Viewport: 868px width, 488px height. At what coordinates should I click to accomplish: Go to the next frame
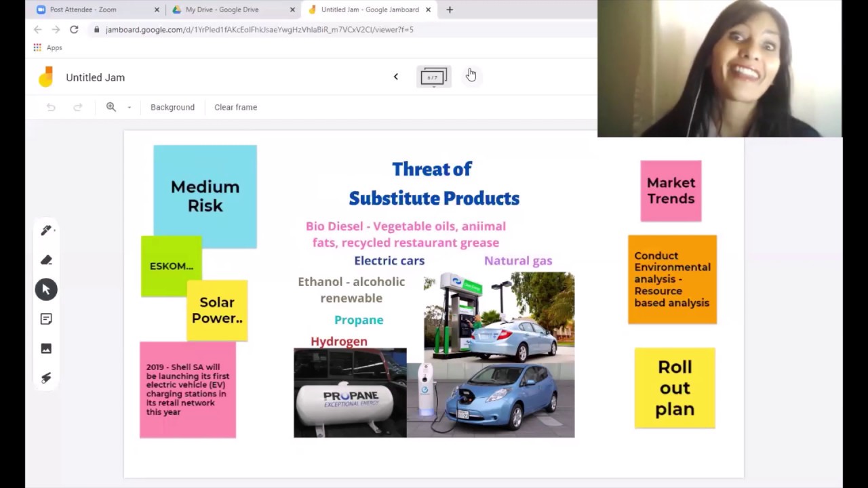tap(471, 77)
